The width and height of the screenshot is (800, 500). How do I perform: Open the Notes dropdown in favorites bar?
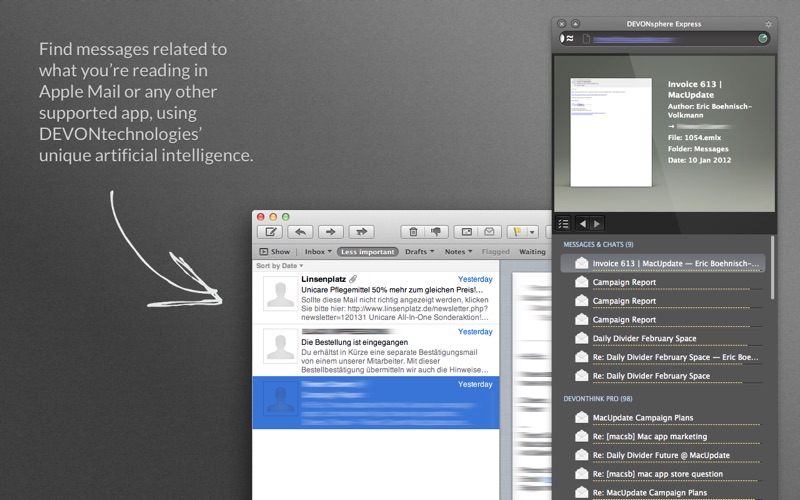pyautogui.click(x=458, y=252)
